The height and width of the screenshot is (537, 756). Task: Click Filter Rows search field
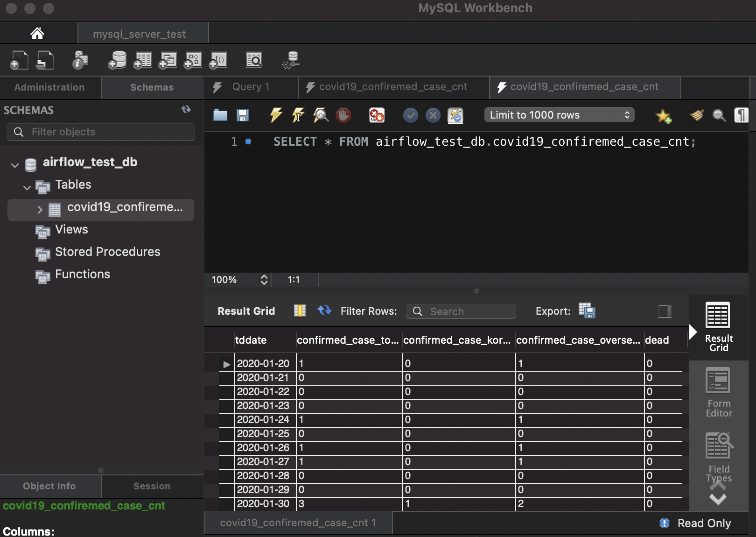click(461, 311)
